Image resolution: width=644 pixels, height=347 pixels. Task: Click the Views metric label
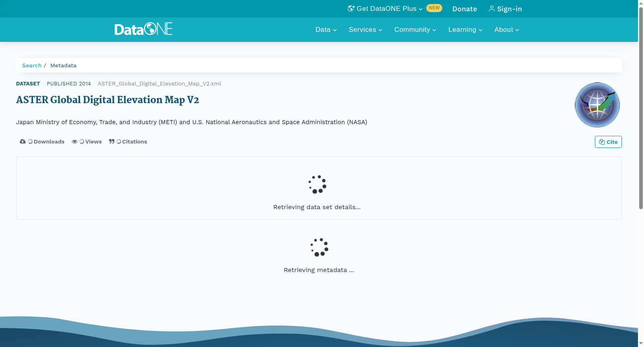click(x=93, y=141)
